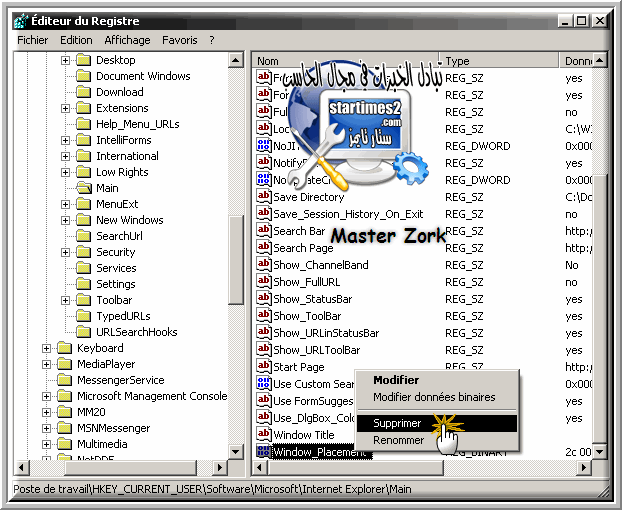Expand the Keyboard registry key
The height and width of the screenshot is (510, 622).
click(46, 348)
